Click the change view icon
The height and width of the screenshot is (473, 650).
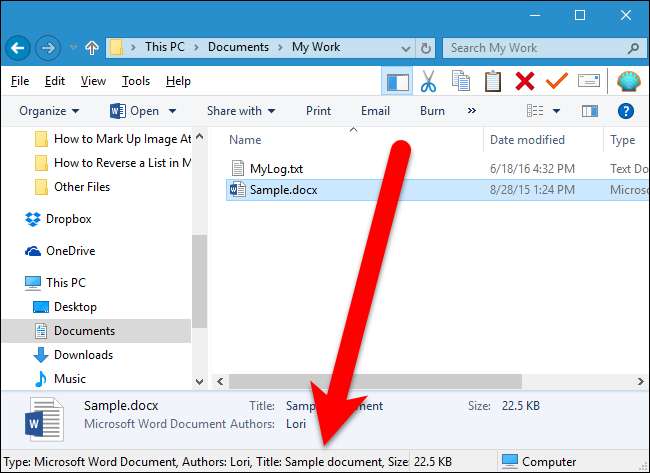pos(535,111)
